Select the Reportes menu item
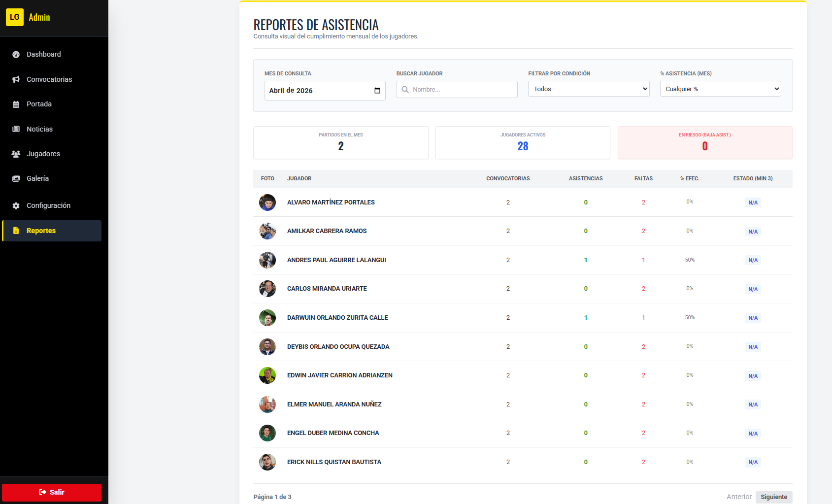The height and width of the screenshot is (504, 832). point(52,231)
